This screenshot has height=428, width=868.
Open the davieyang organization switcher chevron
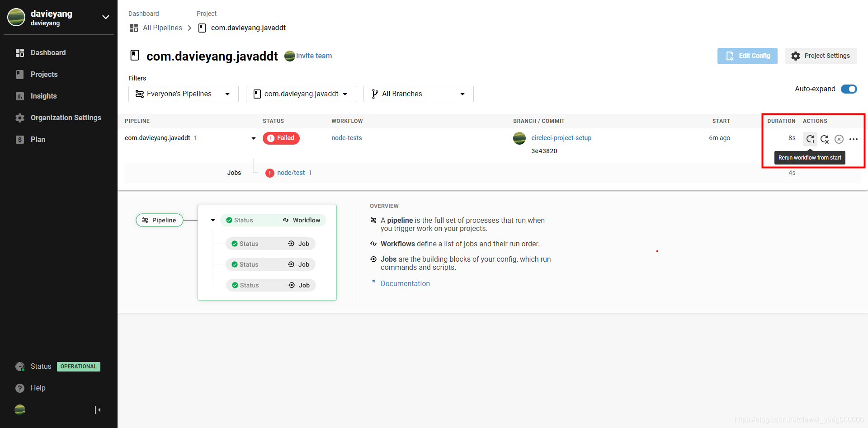pos(106,17)
